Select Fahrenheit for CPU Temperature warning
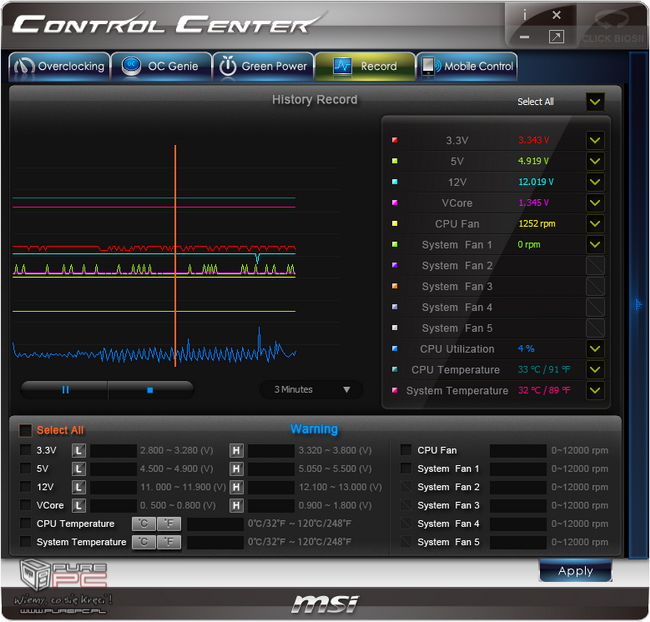The height and width of the screenshot is (622, 650). pos(169,524)
